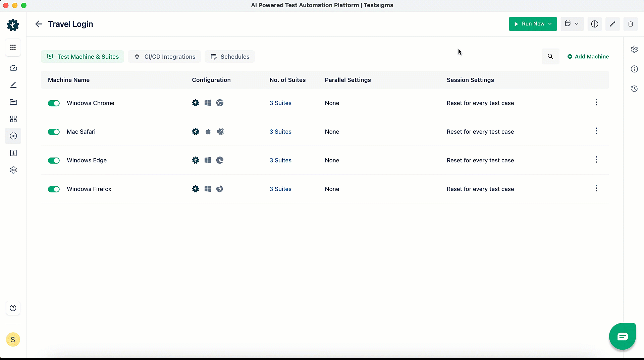Click the Safari compass icon in Mac Safari row
The image size is (644, 360).
click(x=220, y=132)
